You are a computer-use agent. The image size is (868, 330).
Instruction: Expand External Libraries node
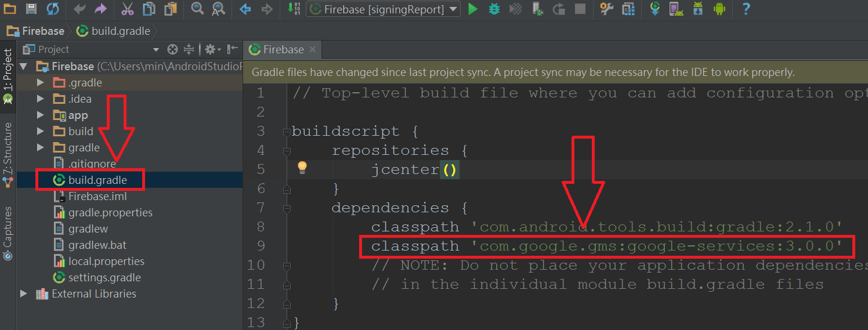pyautogui.click(x=24, y=293)
